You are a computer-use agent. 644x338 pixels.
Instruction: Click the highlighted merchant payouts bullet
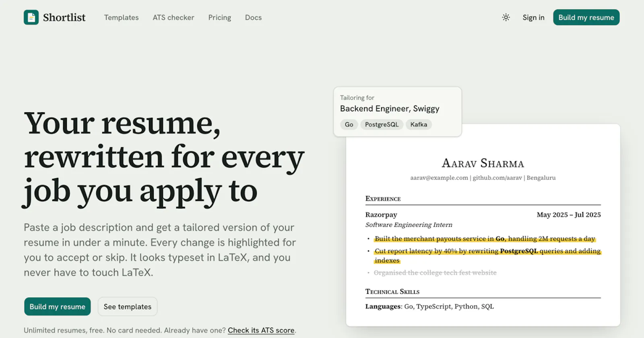coord(485,239)
